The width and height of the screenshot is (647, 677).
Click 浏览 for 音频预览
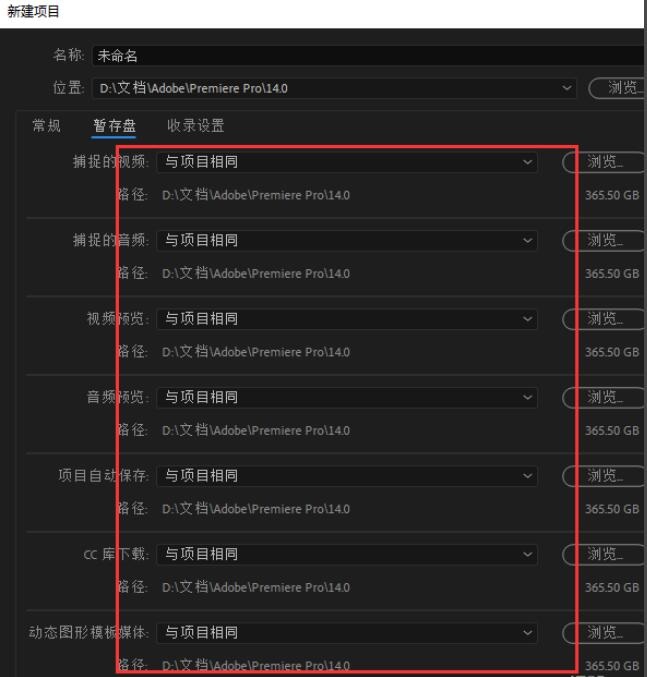click(x=604, y=397)
